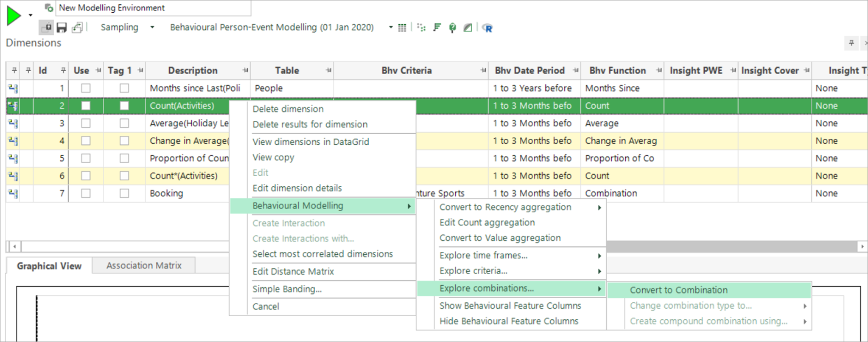
Task: Check the Use box for dimension 5
Action: pyautogui.click(x=86, y=158)
